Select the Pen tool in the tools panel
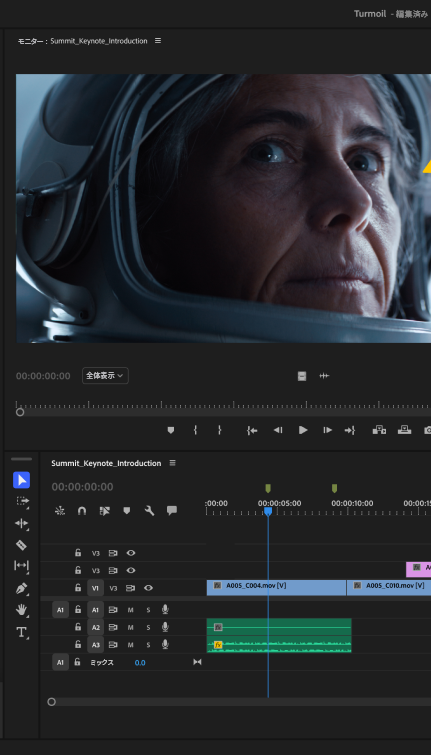 point(21,588)
